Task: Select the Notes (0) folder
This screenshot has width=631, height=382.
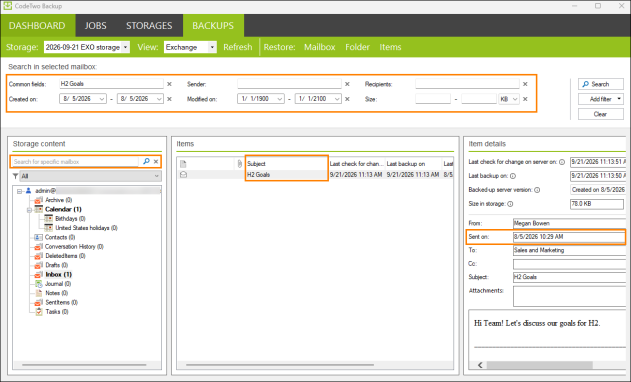Action: click(x=57, y=293)
